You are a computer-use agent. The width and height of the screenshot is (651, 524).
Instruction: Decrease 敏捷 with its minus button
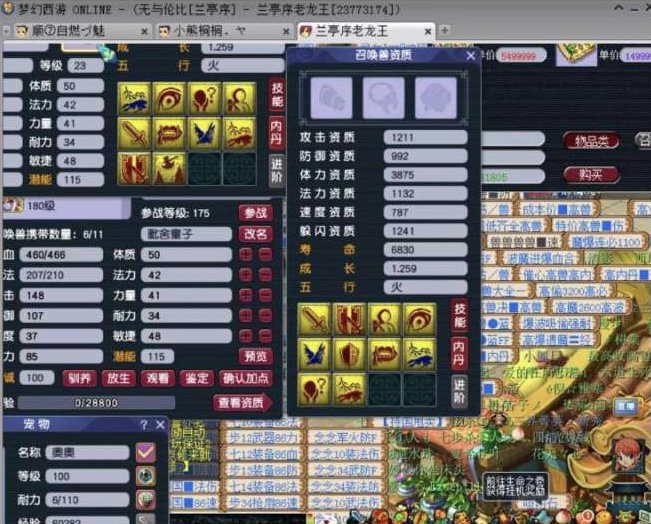pos(265,336)
